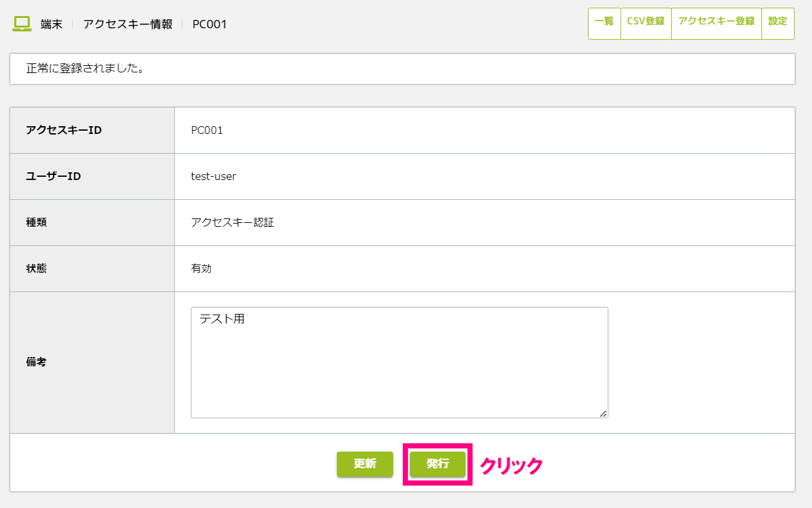Click the green laptop terminal icon
812x508 pixels.
click(x=22, y=24)
